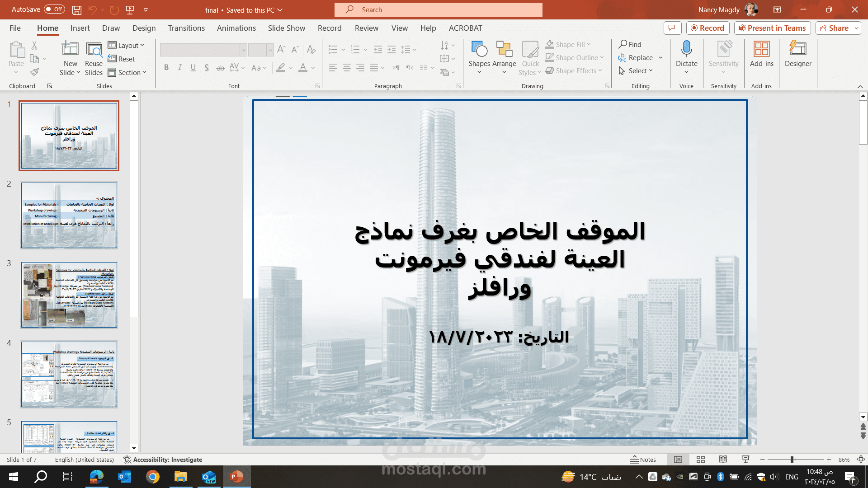Switch to Reading View
This screenshot has height=488, width=868.
[723, 460]
